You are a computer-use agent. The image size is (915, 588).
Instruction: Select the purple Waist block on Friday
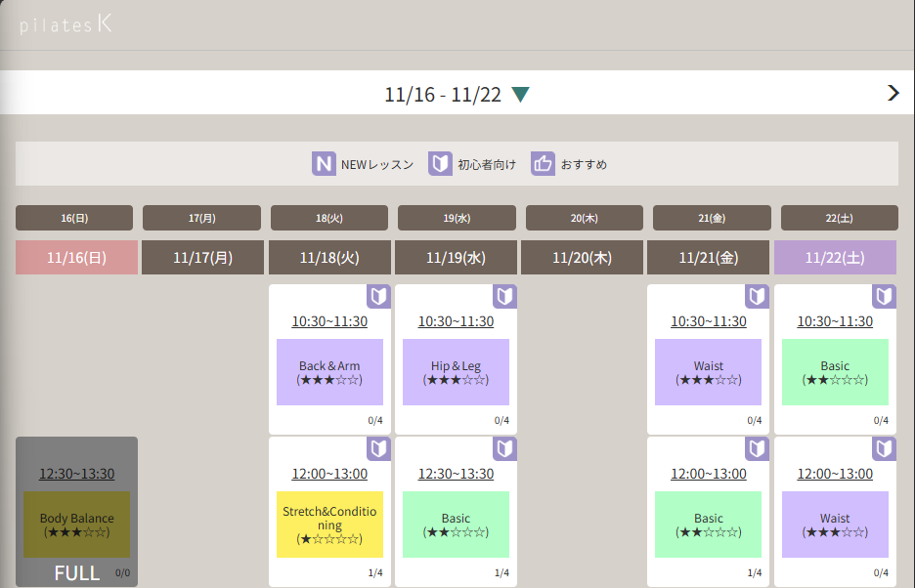tap(708, 372)
